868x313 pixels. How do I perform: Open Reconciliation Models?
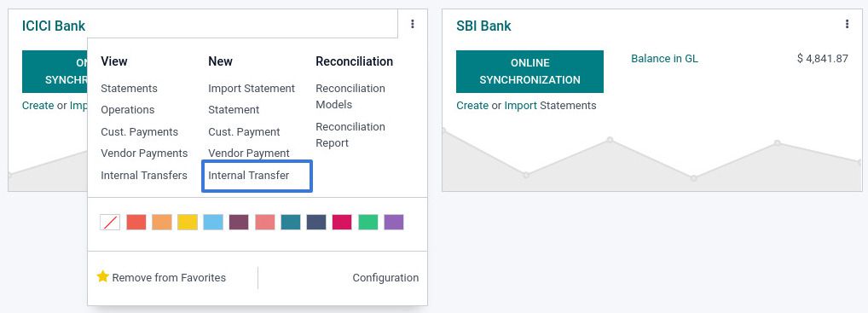[350, 96]
